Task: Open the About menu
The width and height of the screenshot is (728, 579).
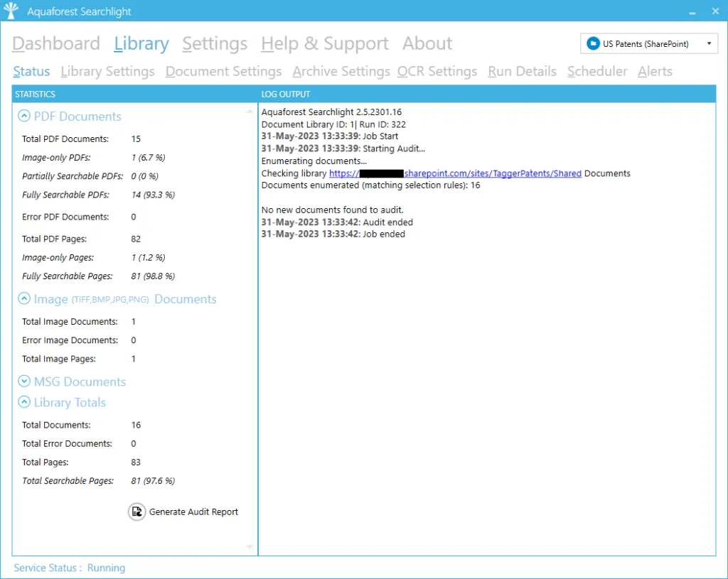Action: pyautogui.click(x=427, y=43)
